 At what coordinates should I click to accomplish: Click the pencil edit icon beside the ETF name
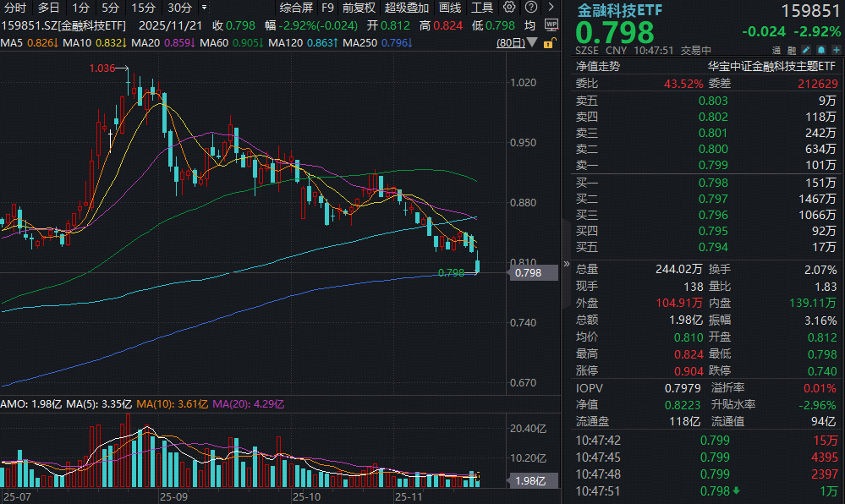click(x=807, y=47)
